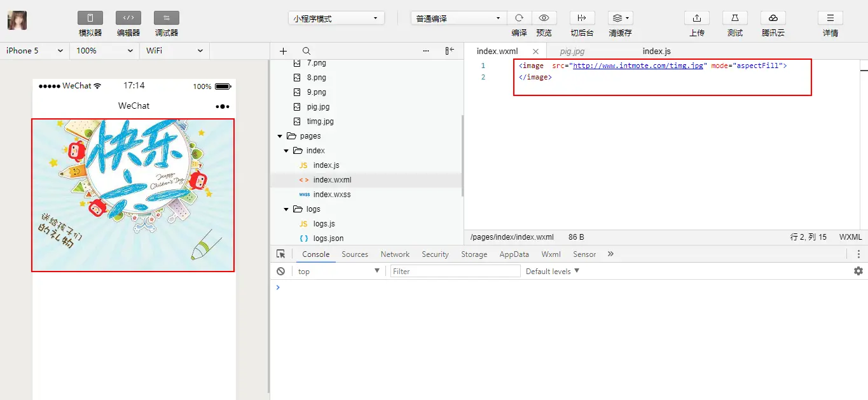Click the console Filter input field
868x400 pixels.
(455, 271)
